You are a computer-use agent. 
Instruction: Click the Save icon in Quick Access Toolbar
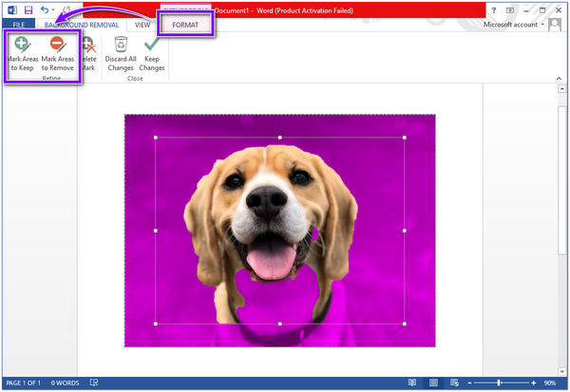point(28,10)
